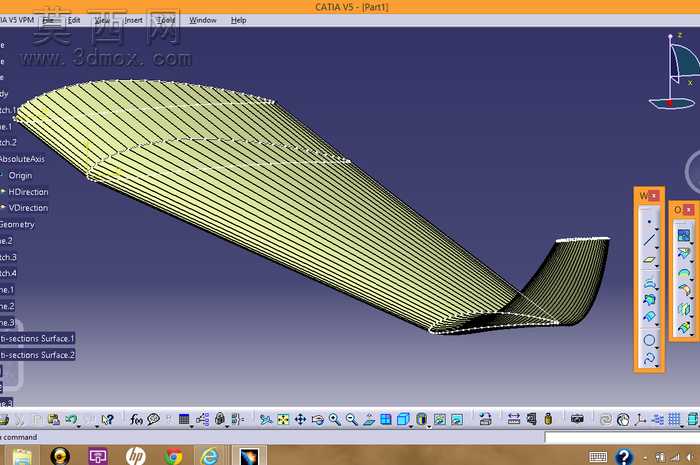Open Internet Explorer from taskbar
The height and width of the screenshot is (465, 700).
209,456
